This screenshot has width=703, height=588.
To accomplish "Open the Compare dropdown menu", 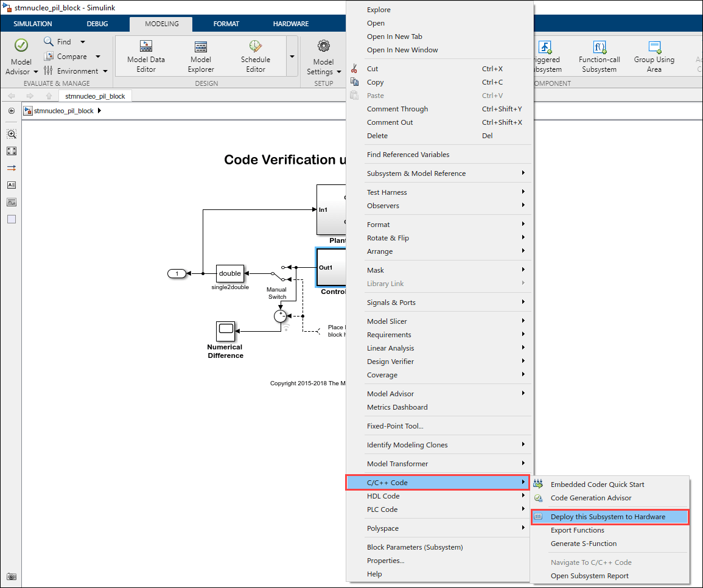I will click(x=98, y=57).
